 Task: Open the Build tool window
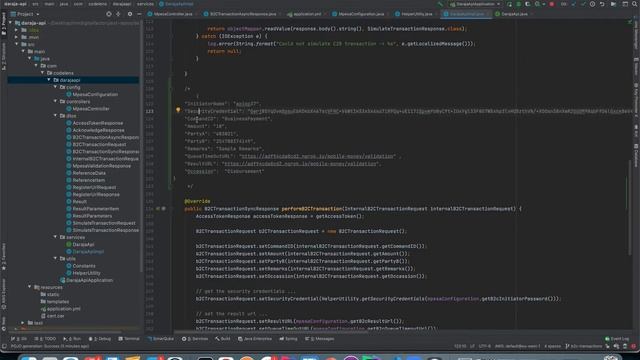[223, 339]
